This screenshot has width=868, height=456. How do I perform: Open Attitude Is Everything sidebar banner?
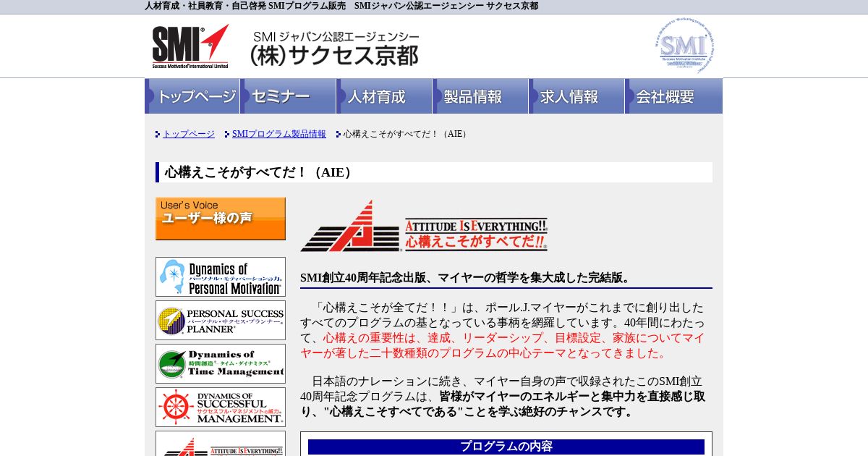coord(221,444)
